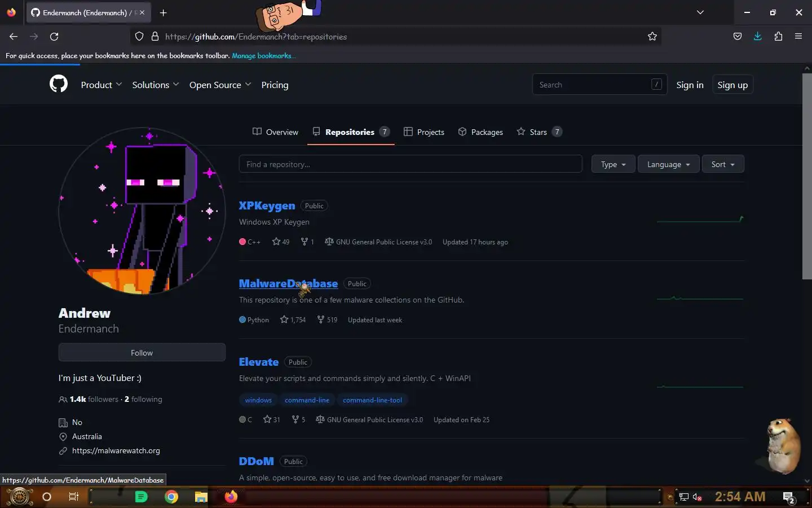Screen dimensions: 812x508
Task: Open Firefox downloads panel icon
Action: pos(757,36)
